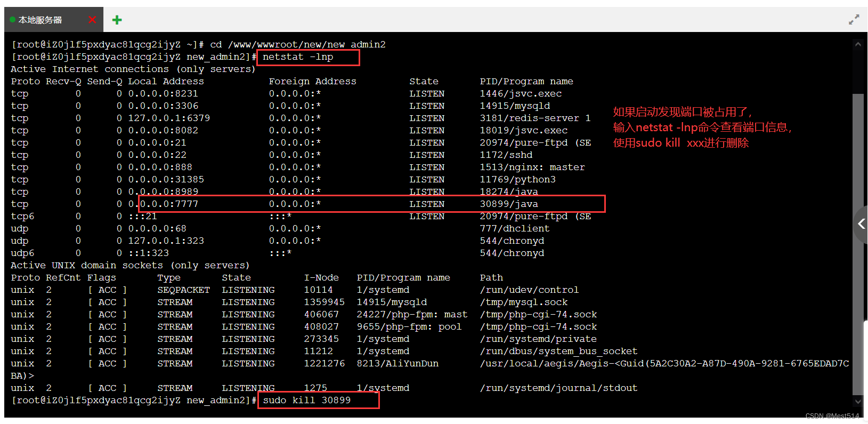868x424 pixels.
Task: Open a new terminal tab with green plus
Action: 117,20
